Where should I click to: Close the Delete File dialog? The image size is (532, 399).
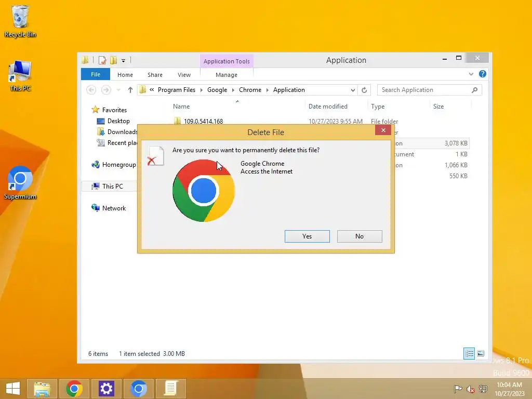(383, 130)
